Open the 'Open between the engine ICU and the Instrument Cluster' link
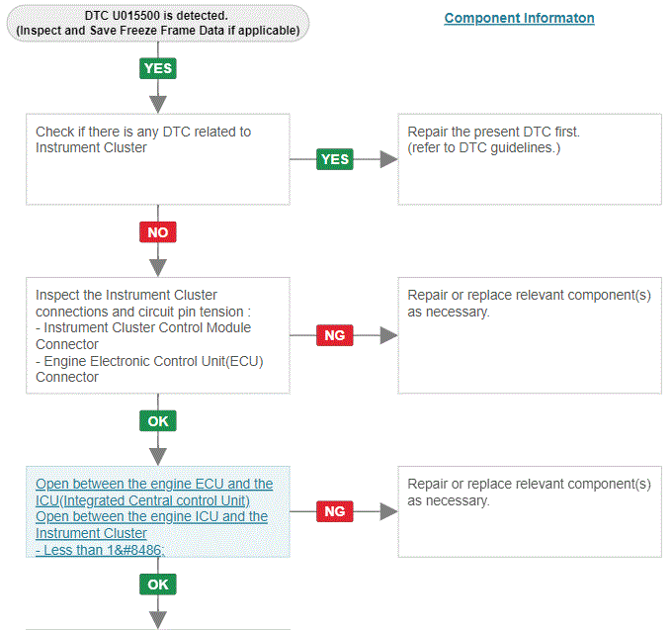The width and height of the screenshot is (672, 630). [x=152, y=525]
